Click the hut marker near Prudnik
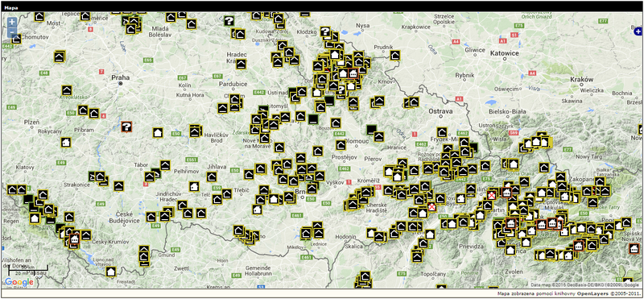 395,56
